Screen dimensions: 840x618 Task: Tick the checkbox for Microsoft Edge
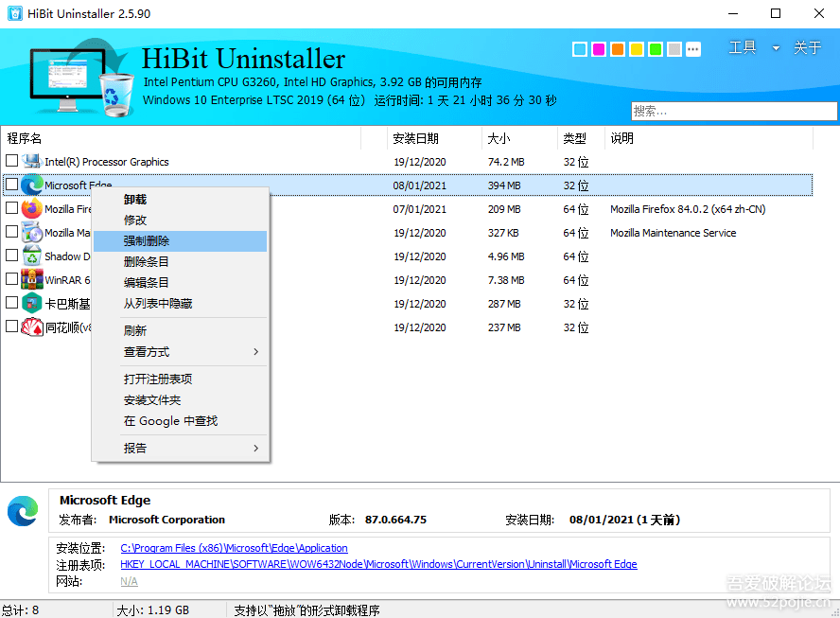[11, 185]
